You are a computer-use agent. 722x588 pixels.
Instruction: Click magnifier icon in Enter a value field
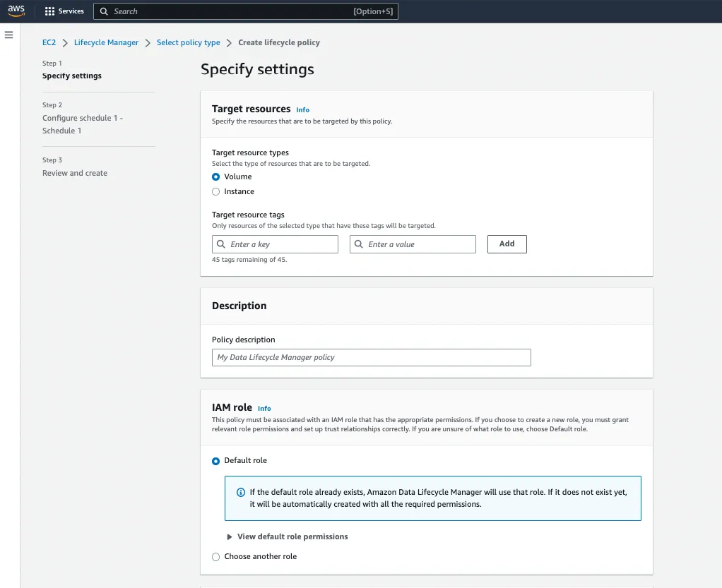(359, 244)
